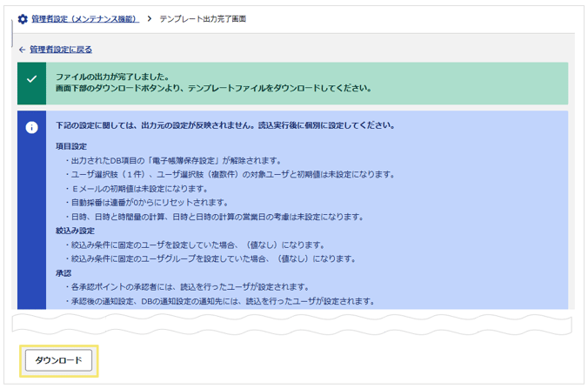Viewport: 588px width, 389px height.
Task: Select the notice starting 下記の設定に関しては
Action: click(x=225, y=125)
